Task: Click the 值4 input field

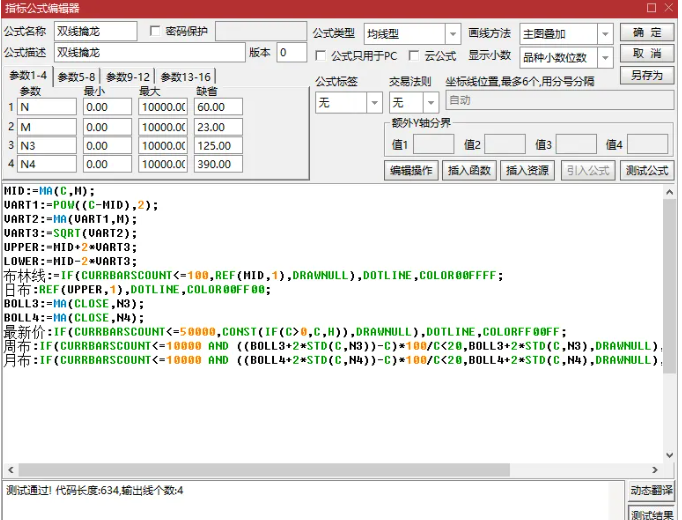Action: pyautogui.click(x=647, y=144)
